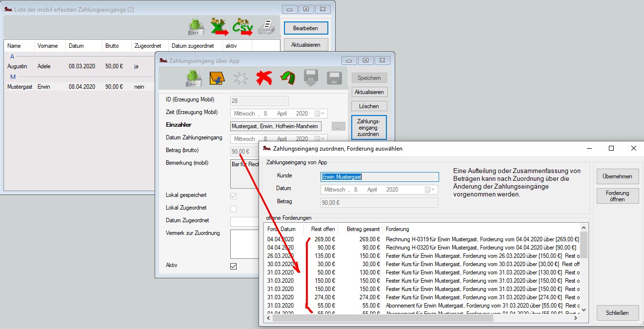This screenshot has height=329, width=644.
Task: Open the Datum calendar dropdown in assignment dialog
Action: click(x=430, y=190)
